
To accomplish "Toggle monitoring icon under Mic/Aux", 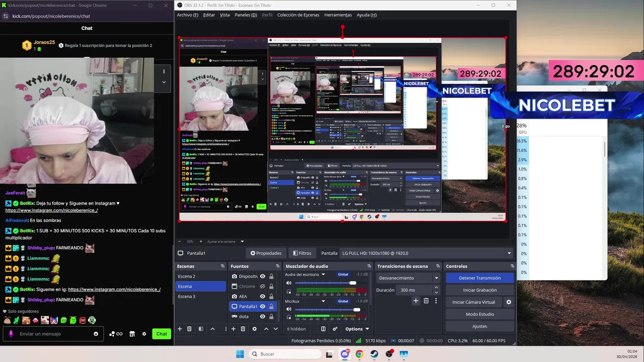I will (x=289, y=318).
